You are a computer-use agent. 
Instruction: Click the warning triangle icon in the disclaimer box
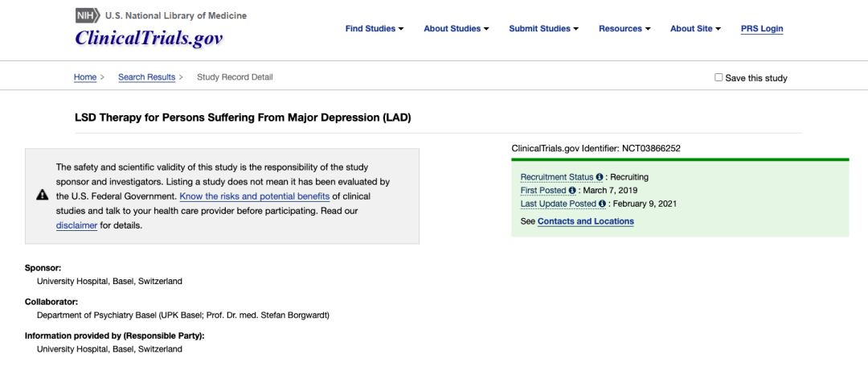click(42, 195)
